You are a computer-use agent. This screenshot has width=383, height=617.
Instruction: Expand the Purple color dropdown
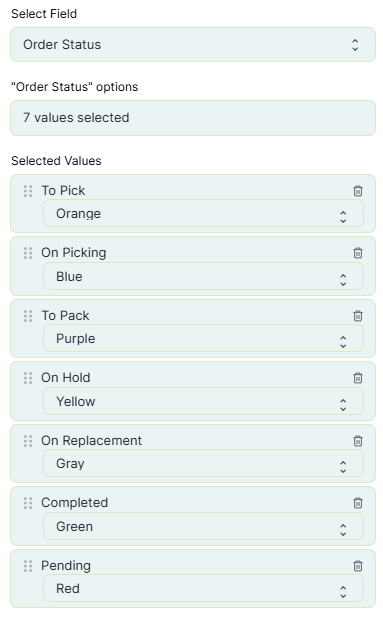point(203,338)
